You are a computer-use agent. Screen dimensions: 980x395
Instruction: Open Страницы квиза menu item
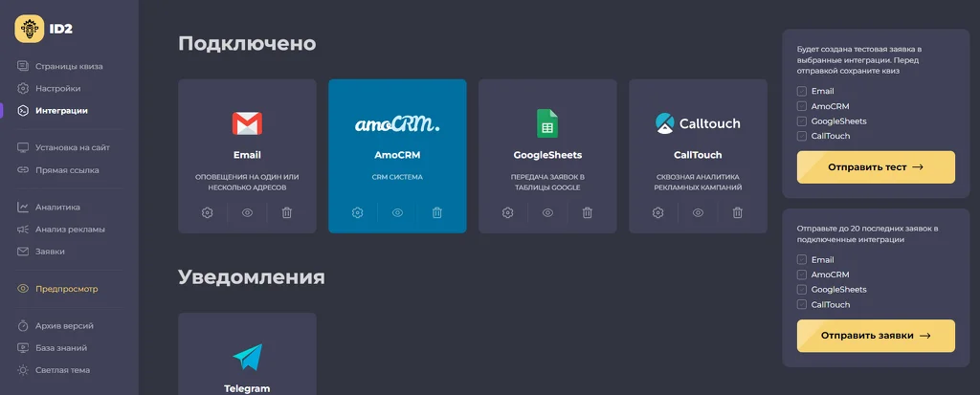coord(69,66)
